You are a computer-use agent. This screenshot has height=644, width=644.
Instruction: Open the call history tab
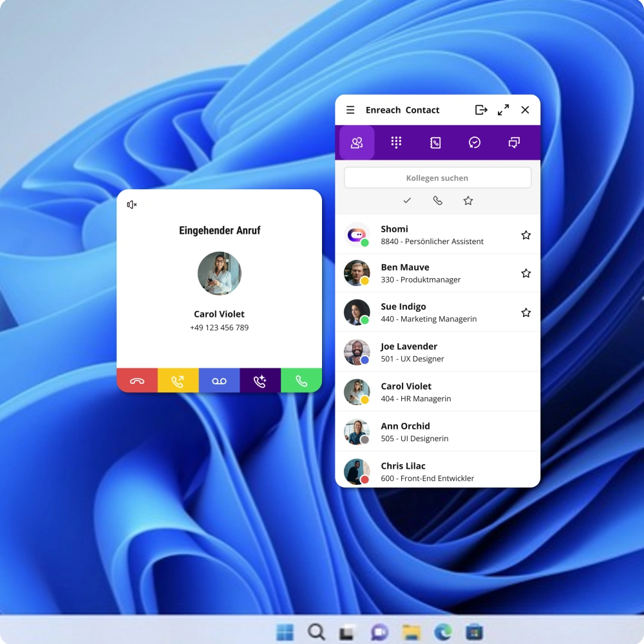tap(475, 142)
